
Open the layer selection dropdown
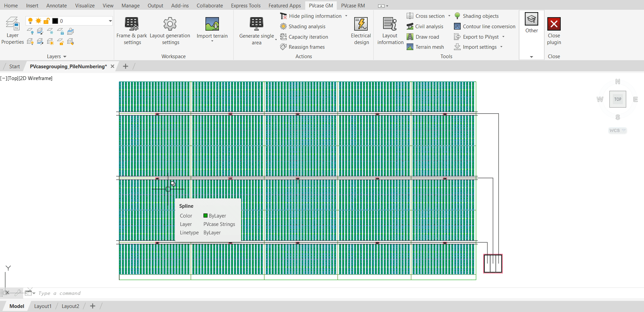(110, 21)
